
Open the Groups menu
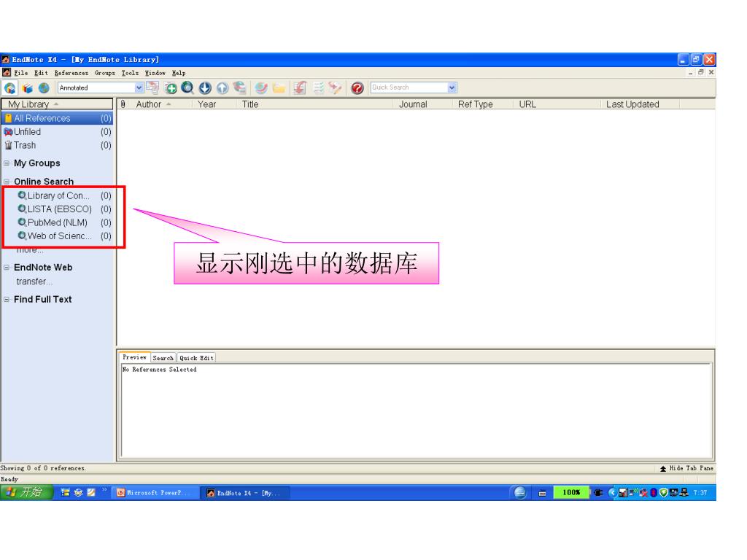coord(105,73)
